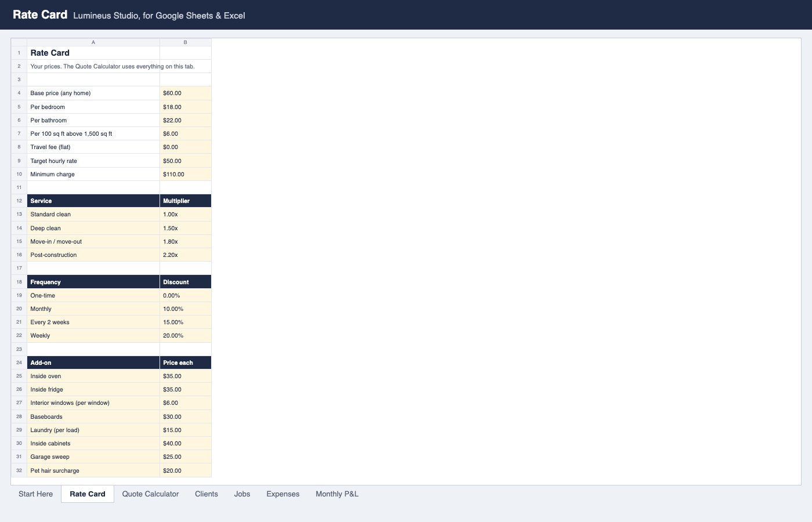
Task: Select the Add-on header cell
Action: tap(93, 362)
